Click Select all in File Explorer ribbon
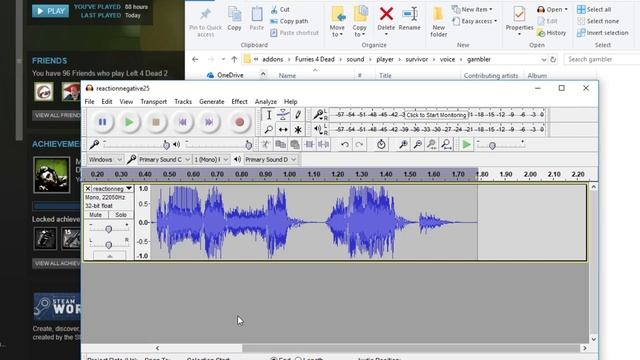 pyautogui.click(x=594, y=9)
